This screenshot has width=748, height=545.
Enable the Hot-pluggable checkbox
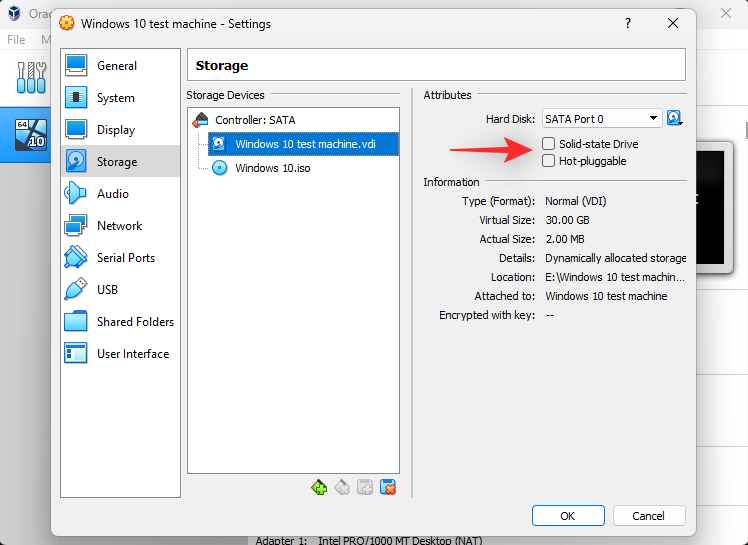click(x=549, y=160)
